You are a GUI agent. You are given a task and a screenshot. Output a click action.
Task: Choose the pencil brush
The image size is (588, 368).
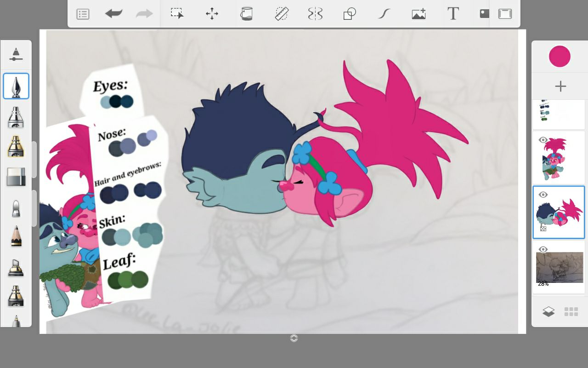(16, 236)
